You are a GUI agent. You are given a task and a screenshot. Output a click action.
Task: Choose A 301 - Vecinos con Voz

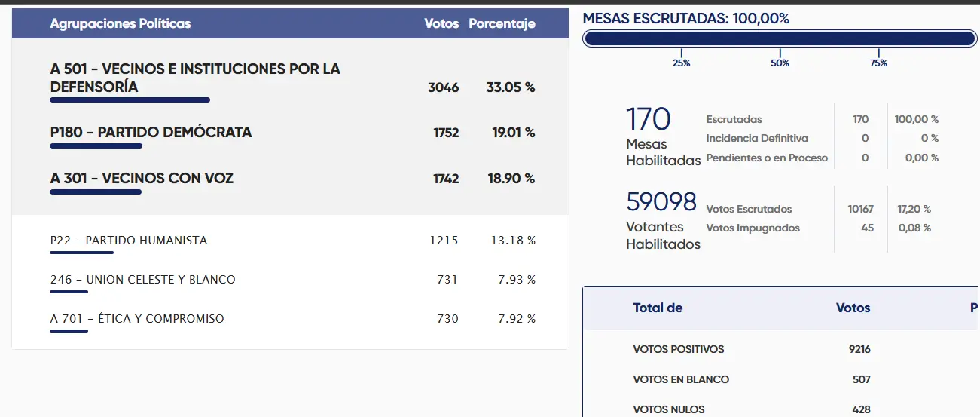(142, 179)
